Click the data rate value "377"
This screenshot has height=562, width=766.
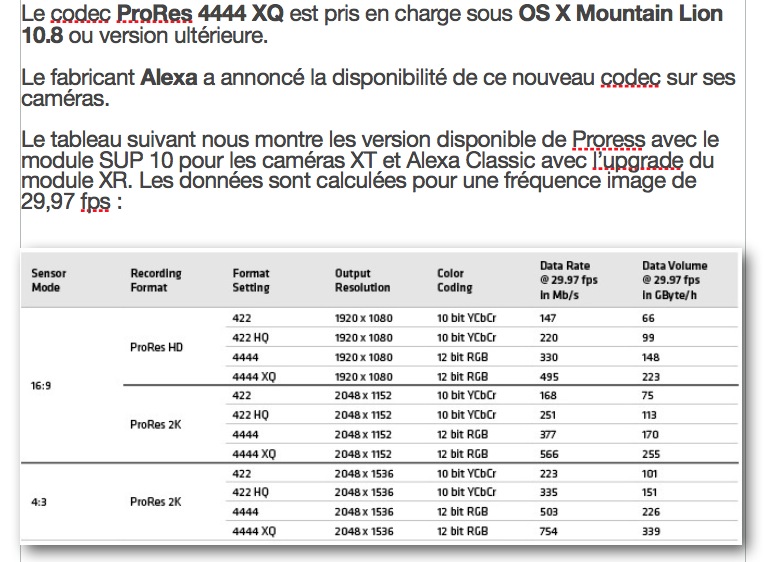click(548, 434)
